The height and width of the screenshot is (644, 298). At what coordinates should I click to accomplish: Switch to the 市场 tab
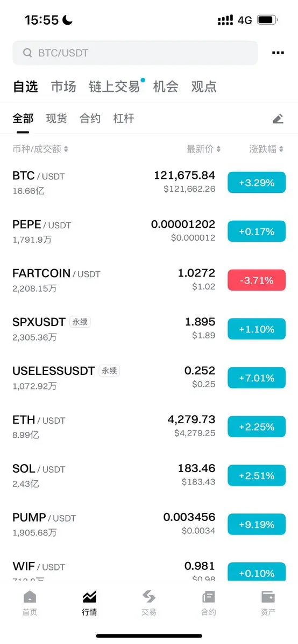[63, 86]
